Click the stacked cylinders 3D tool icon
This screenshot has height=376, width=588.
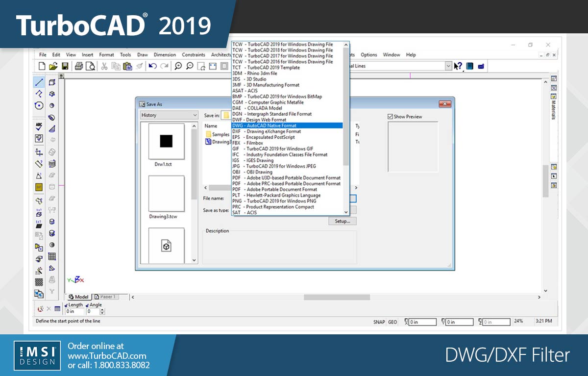[52, 164]
